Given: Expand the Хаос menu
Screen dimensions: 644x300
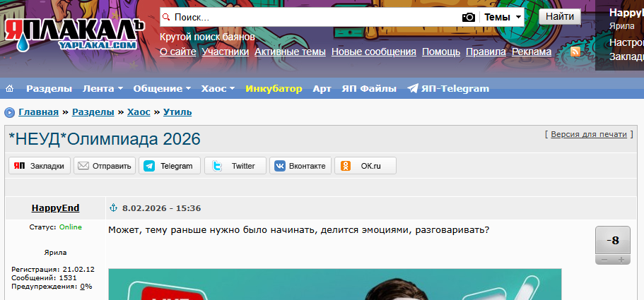Looking at the screenshot, I should point(218,88).
